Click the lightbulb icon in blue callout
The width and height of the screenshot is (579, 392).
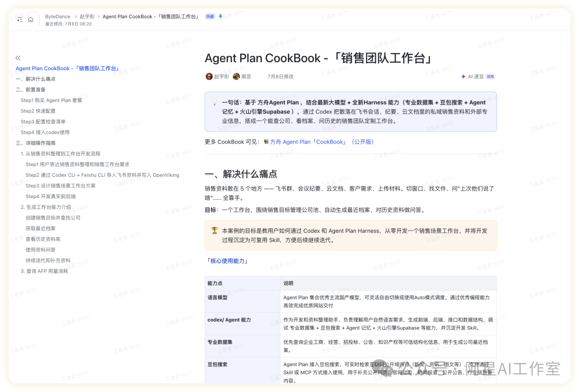tap(214, 102)
